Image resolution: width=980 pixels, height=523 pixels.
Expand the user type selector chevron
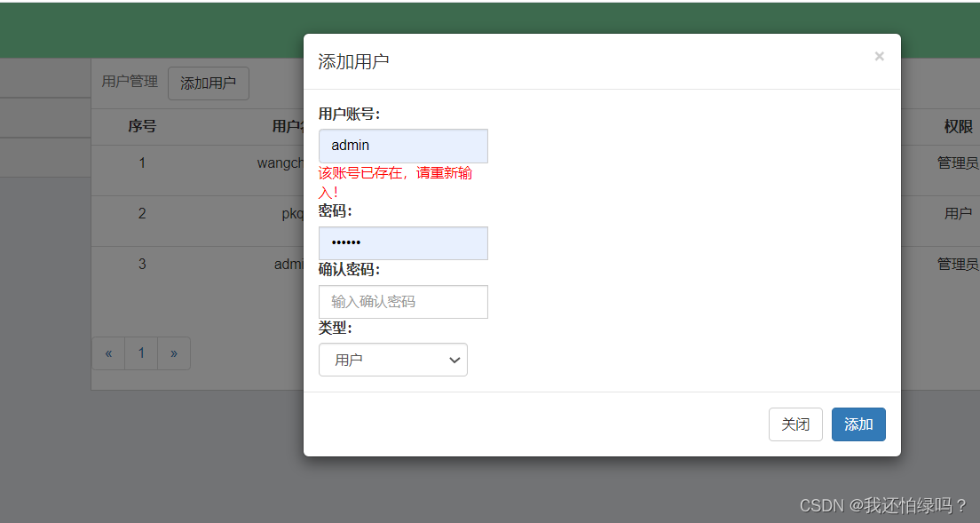click(454, 360)
